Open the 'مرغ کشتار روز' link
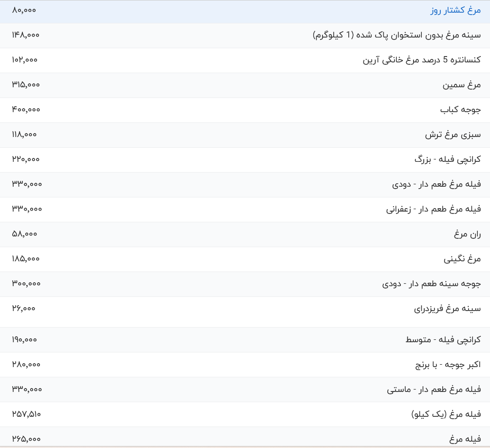 pos(455,11)
